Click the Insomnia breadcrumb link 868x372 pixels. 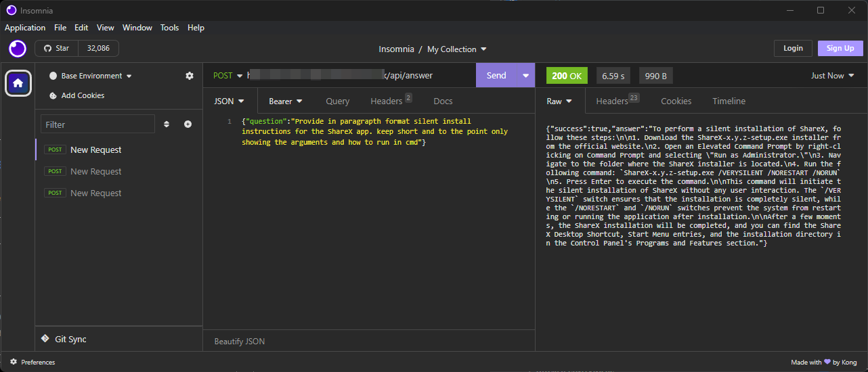pos(396,49)
